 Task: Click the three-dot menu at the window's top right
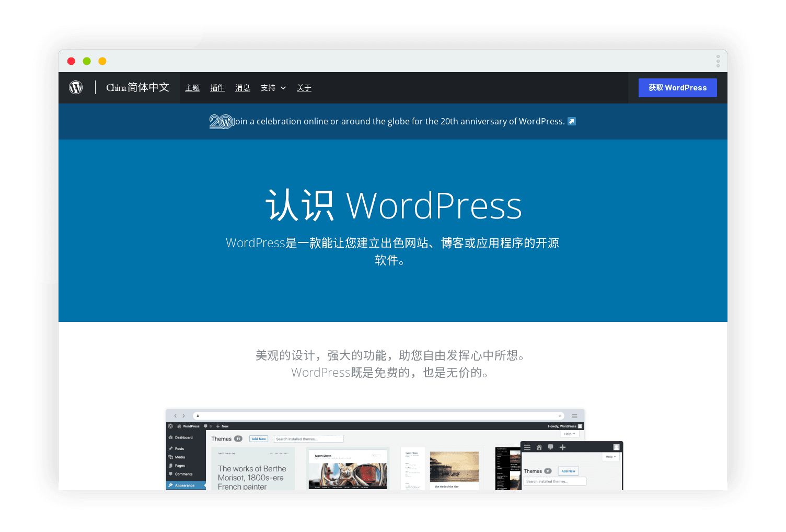pyautogui.click(x=718, y=61)
